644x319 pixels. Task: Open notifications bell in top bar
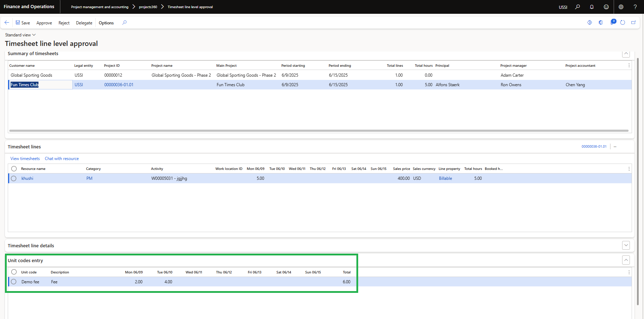point(592,7)
